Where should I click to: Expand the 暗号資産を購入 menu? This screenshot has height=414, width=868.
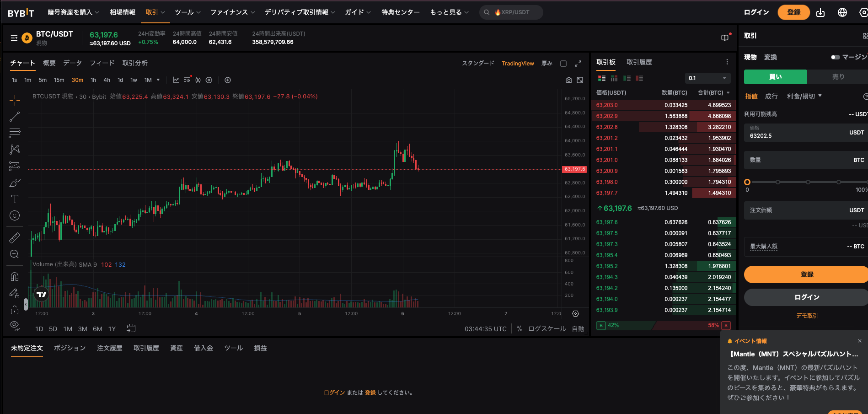pos(73,12)
